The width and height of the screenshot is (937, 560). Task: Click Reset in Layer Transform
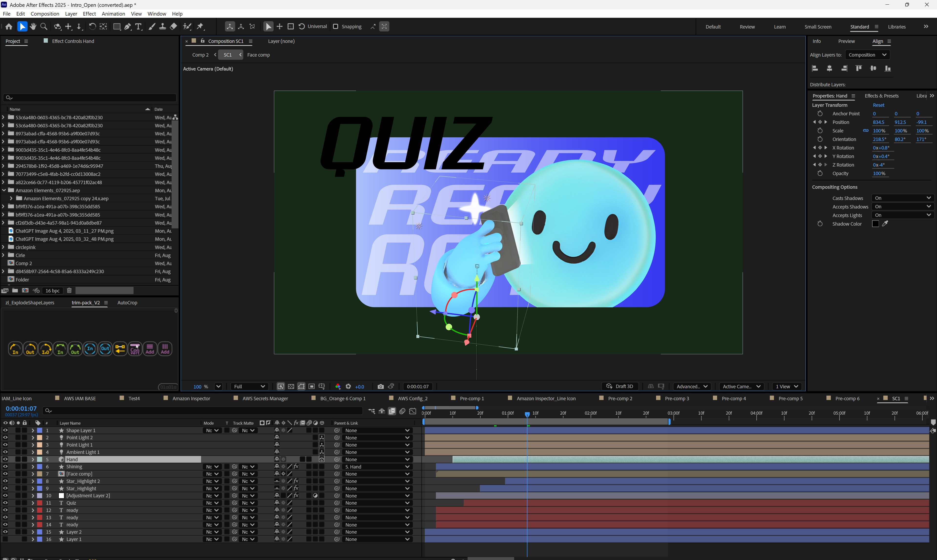[878, 105]
